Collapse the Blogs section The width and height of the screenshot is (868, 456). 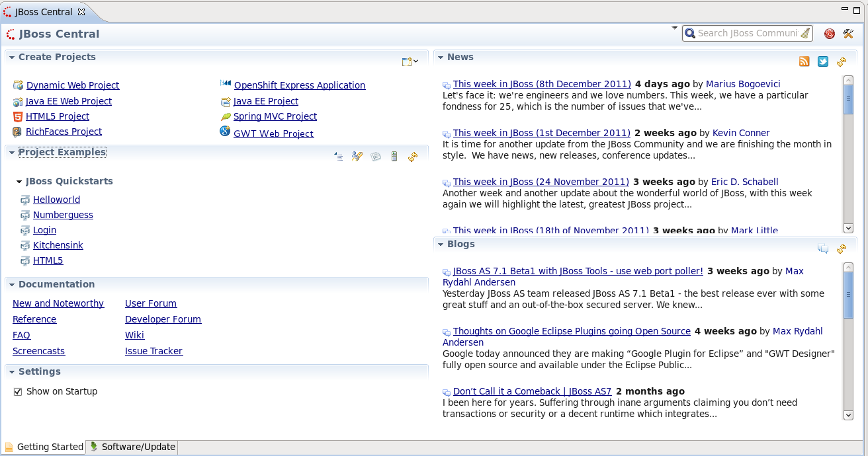pos(441,245)
